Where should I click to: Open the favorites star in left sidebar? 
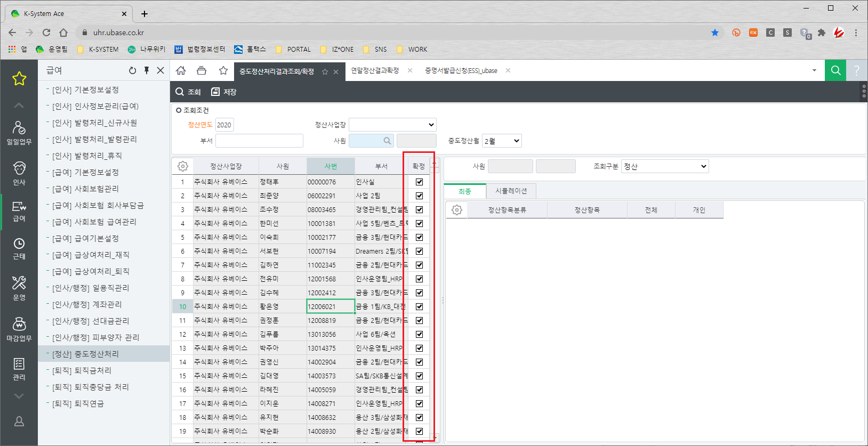coord(19,79)
